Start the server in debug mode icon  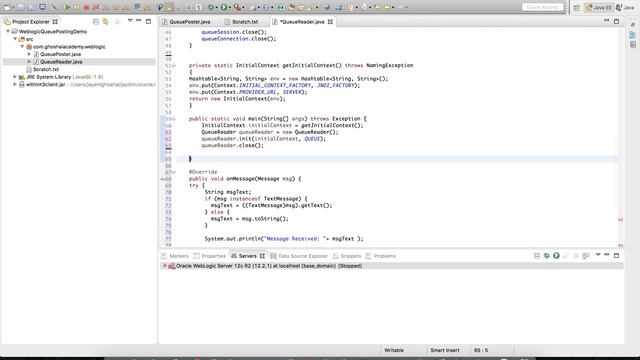point(547,256)
